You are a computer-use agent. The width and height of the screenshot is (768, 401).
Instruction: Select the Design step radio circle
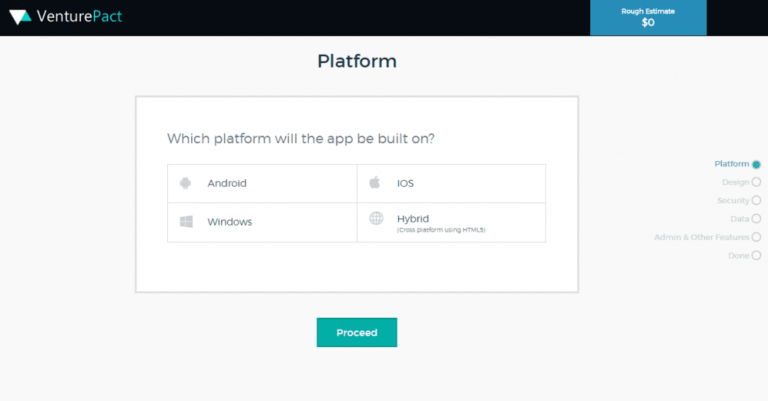[x=756, y=182]
